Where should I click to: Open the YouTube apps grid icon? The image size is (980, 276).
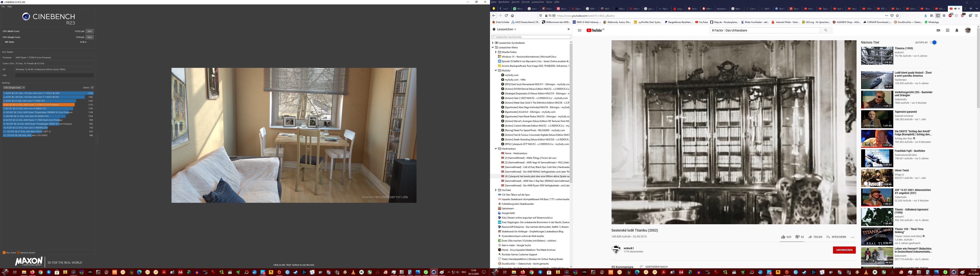tap(948, 30)
